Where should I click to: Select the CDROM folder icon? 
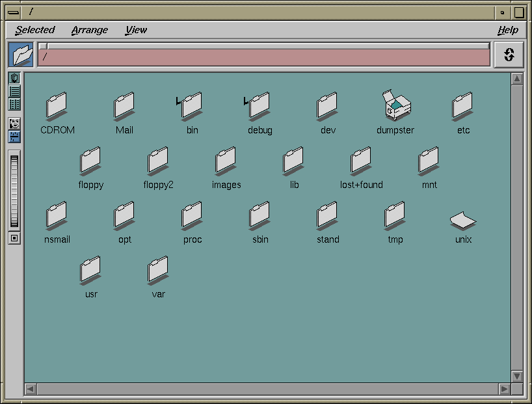[x=57, y=106]
